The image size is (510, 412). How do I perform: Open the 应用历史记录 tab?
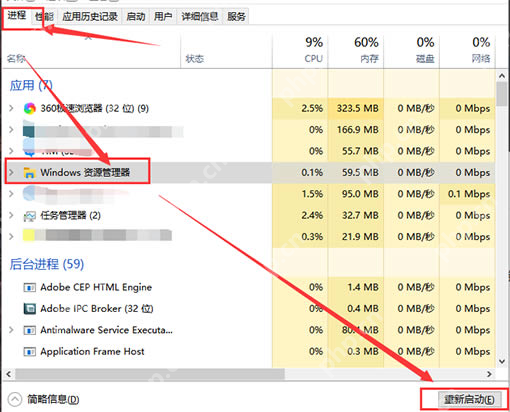[x=90, y=16]
